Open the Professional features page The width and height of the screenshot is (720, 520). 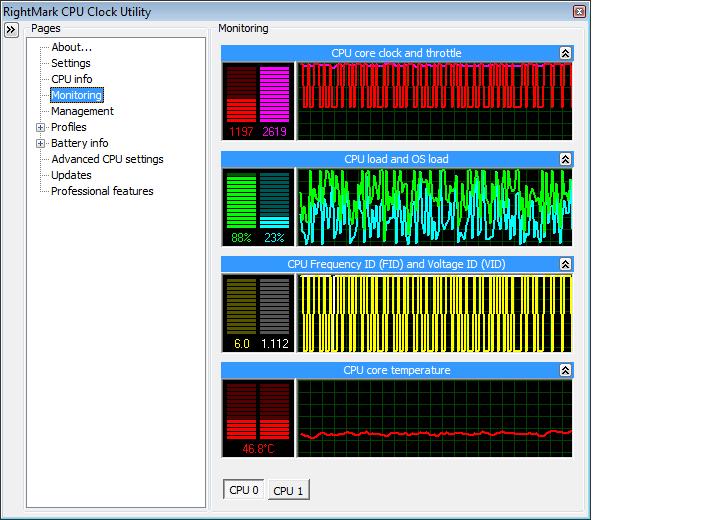tap(102, 191)
